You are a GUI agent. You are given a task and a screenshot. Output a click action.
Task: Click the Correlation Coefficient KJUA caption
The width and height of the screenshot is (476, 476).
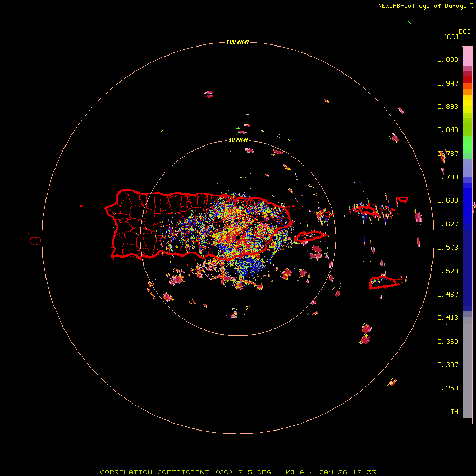coord(238,472)
